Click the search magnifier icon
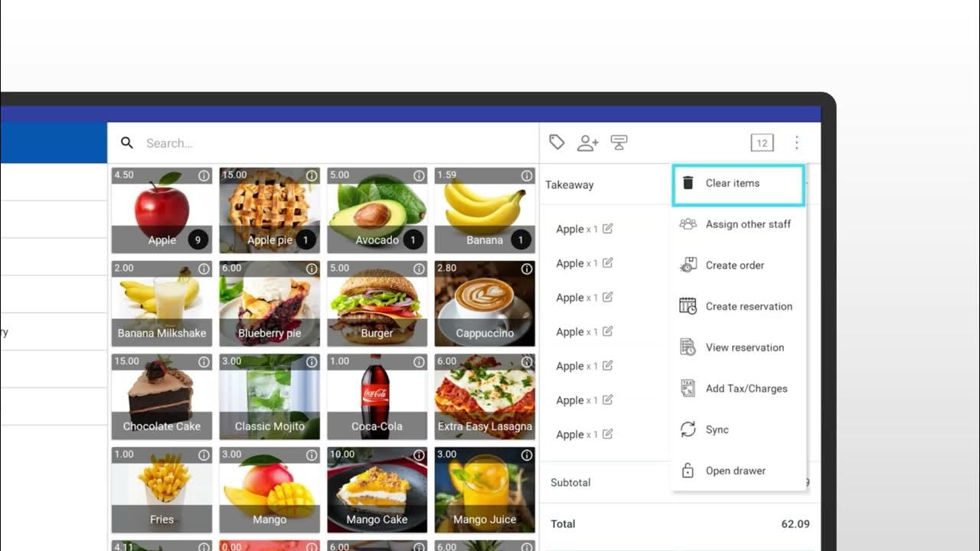Viewport: 980px width, 551px height. pyautogui.click(x=127, y=143)
